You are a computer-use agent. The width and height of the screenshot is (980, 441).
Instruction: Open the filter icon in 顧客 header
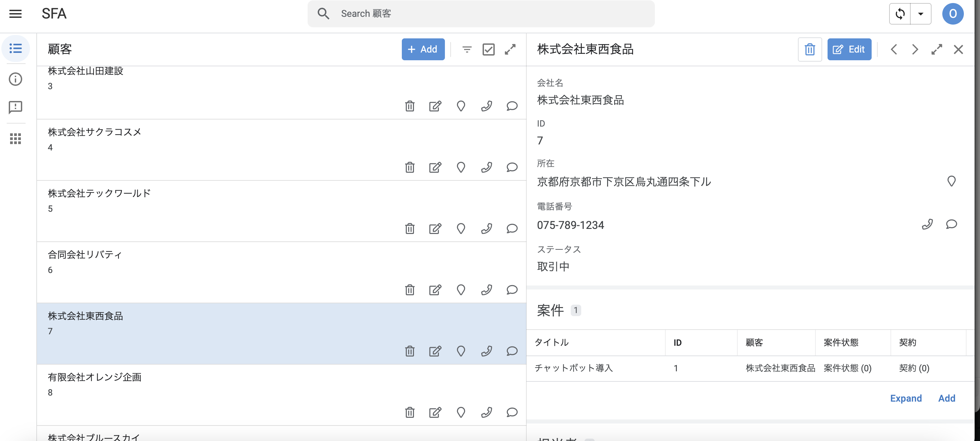click(x=467, y=49)
